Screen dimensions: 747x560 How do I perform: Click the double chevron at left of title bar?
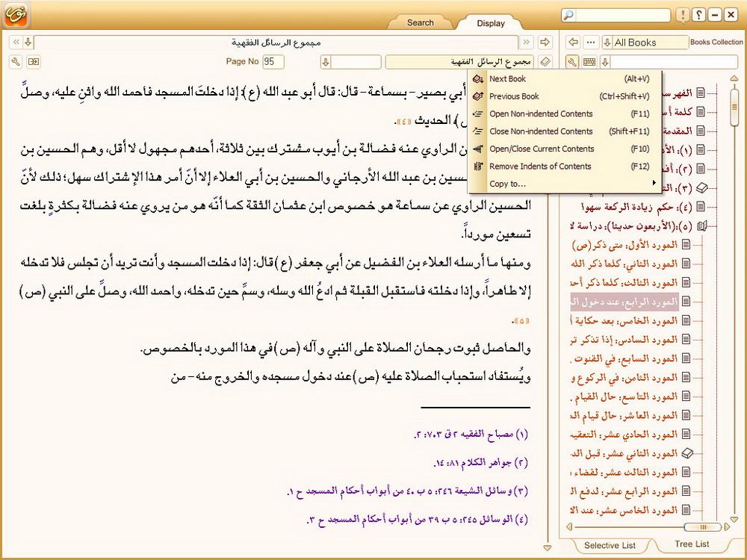16,42
